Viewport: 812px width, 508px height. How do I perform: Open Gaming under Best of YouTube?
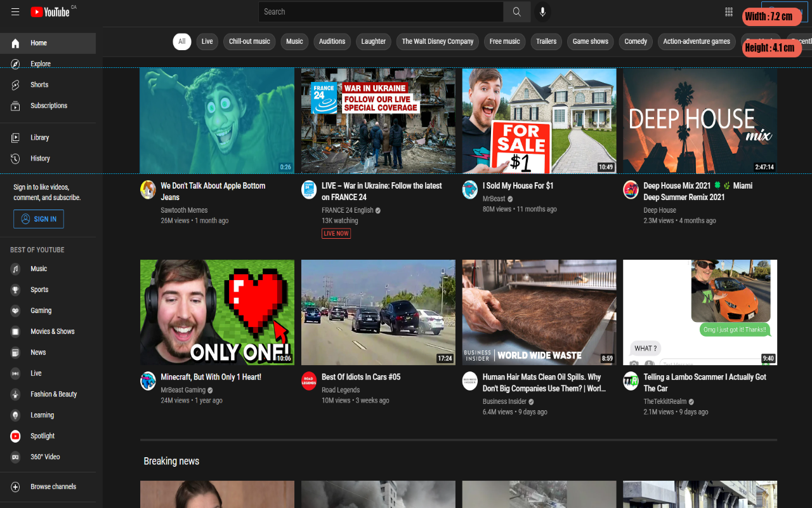[x=48, y=311]
